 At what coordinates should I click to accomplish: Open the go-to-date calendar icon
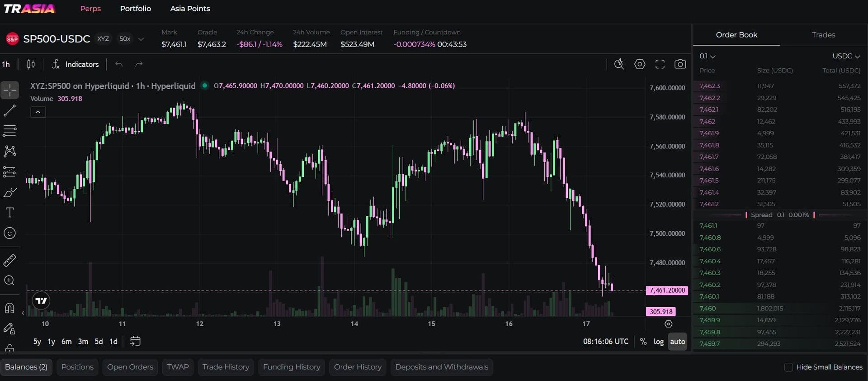click(x=135, y=341)
